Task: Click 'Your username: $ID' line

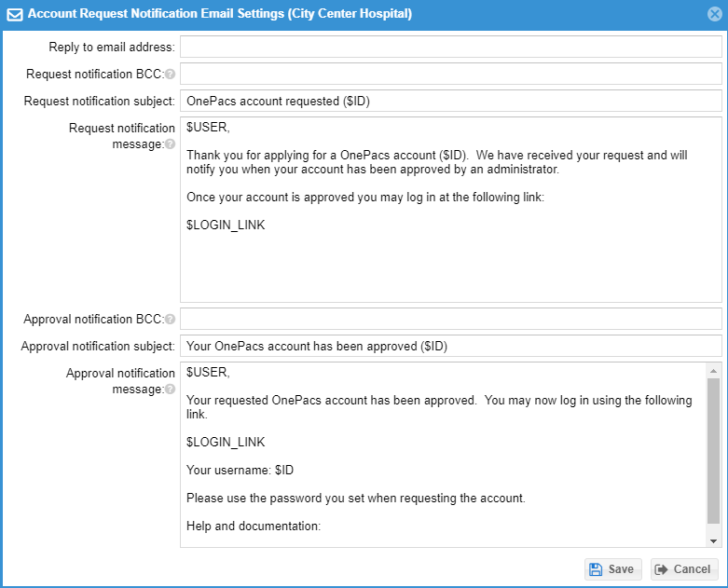Action: point(240,471)
